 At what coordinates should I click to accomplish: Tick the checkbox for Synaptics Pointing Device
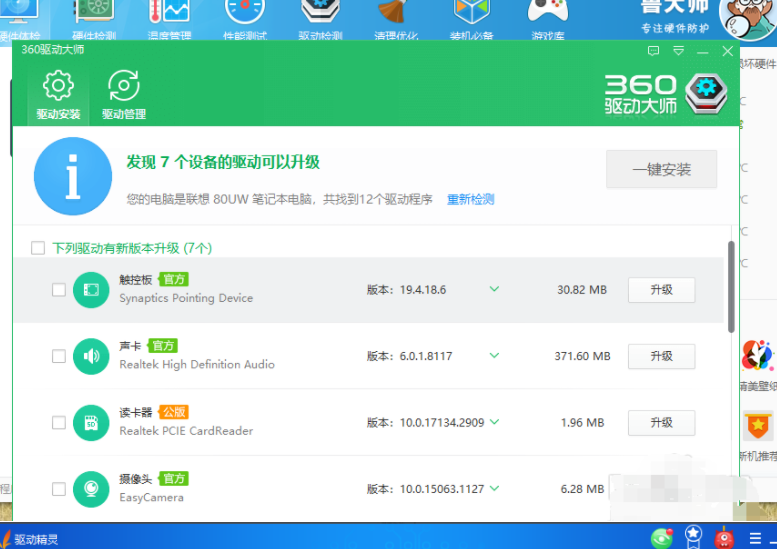coord(59,290)
